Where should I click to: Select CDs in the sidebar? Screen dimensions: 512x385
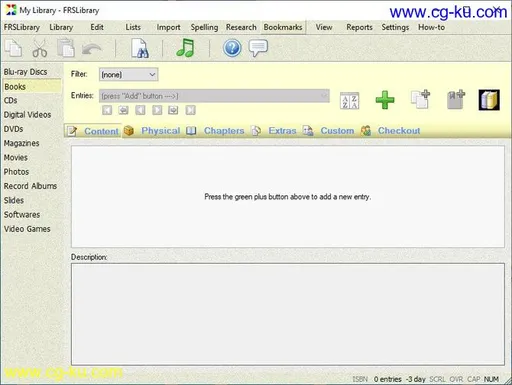(11, 101)
